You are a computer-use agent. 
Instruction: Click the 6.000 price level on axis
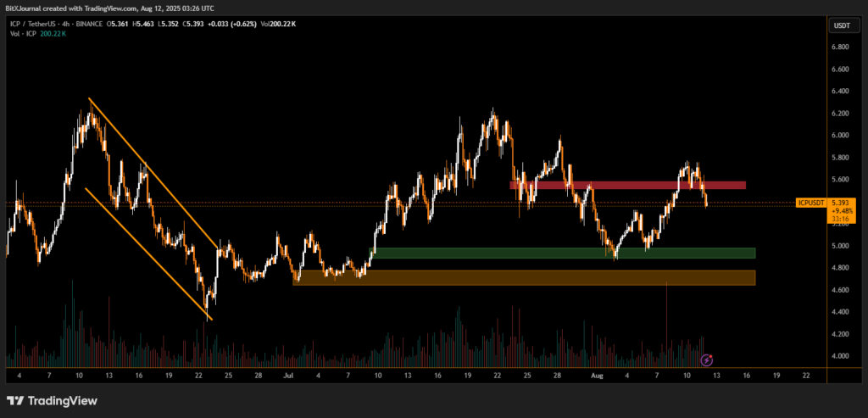(x=840, y=136)
